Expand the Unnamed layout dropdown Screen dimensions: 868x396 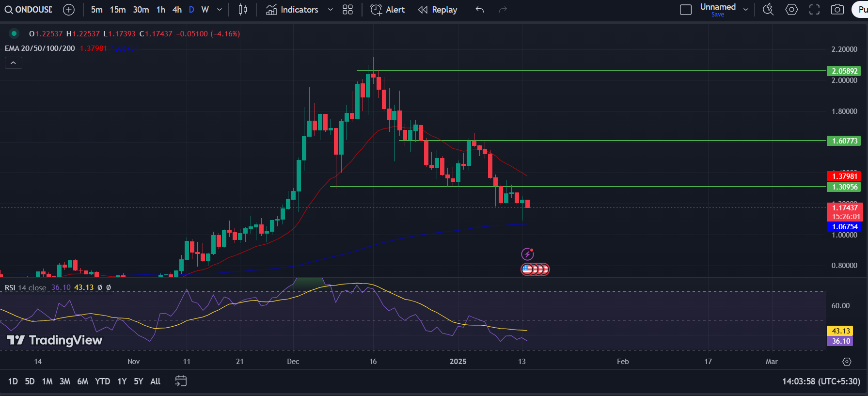point(746,10)
